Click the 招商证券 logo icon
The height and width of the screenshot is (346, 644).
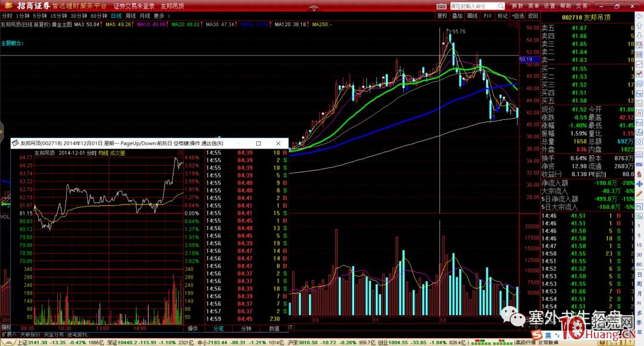8,5
